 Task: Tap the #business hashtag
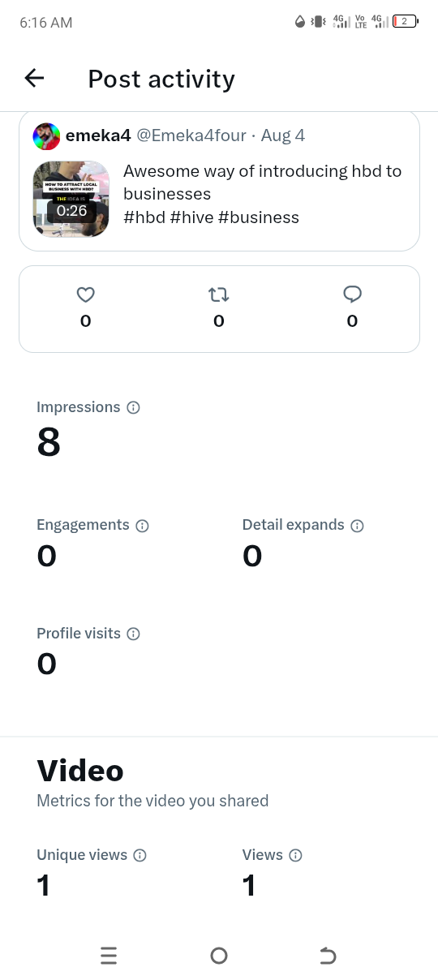[x=259, y=217]
